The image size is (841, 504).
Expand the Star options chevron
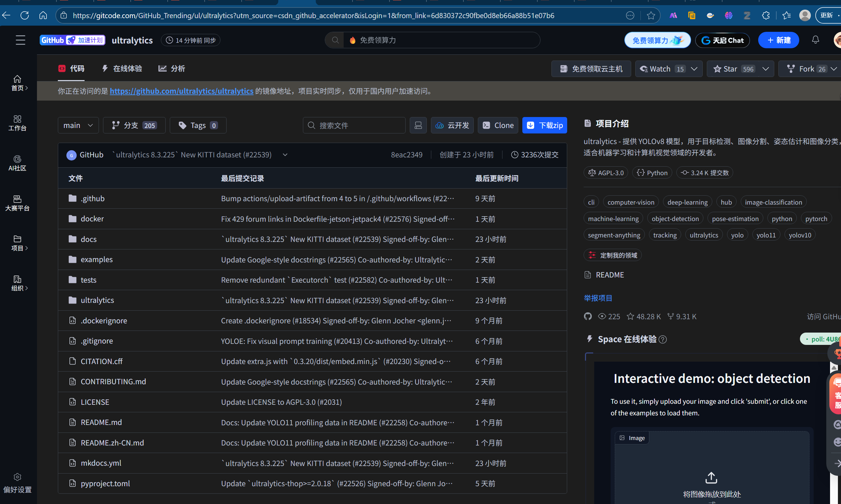[766, 69]
